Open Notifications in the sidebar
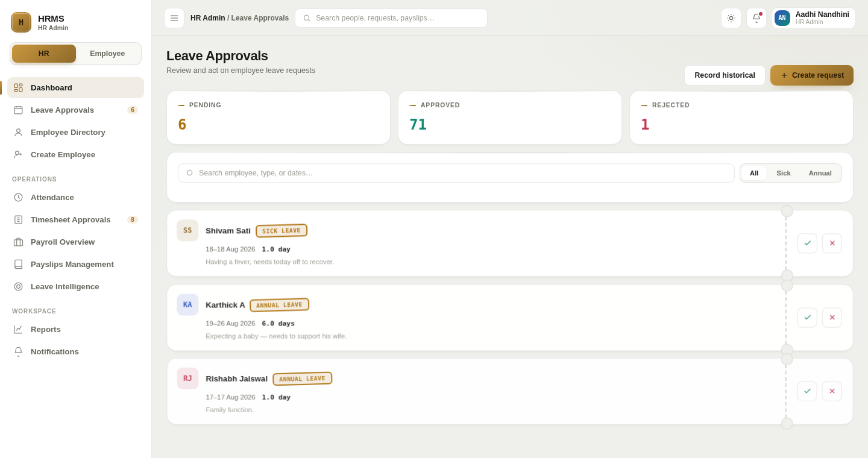Viewport: 868px width, 458px height. point(76,352)
